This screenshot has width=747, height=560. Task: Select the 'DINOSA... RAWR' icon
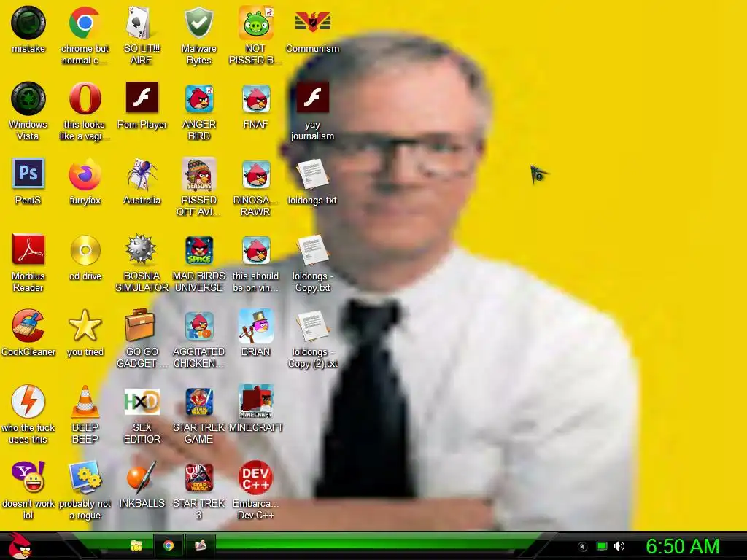tap(256, 174)
